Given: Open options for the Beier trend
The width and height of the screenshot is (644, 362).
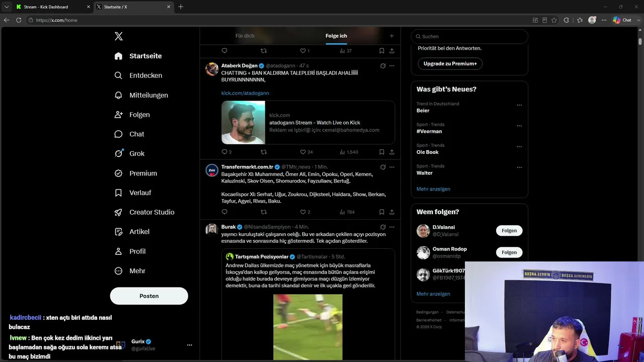Looking at the screenshot, I should point(519,105).
